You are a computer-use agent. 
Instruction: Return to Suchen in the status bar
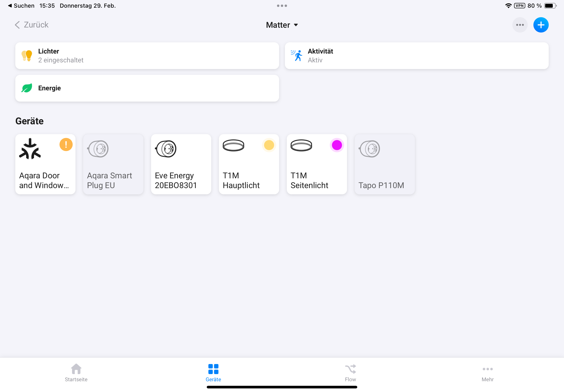[21, 6]
